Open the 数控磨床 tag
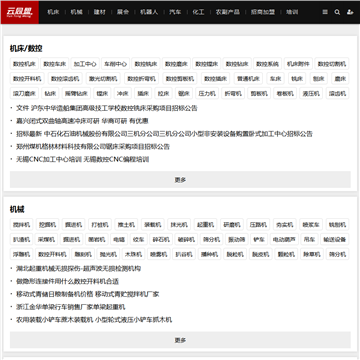The height and width of the screenshot is (360, 360). pos(176,64)
